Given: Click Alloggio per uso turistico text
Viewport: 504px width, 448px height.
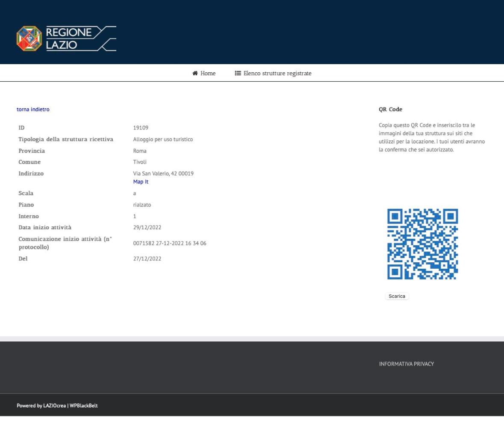Looking at the screenshot, I should point(163,139).
